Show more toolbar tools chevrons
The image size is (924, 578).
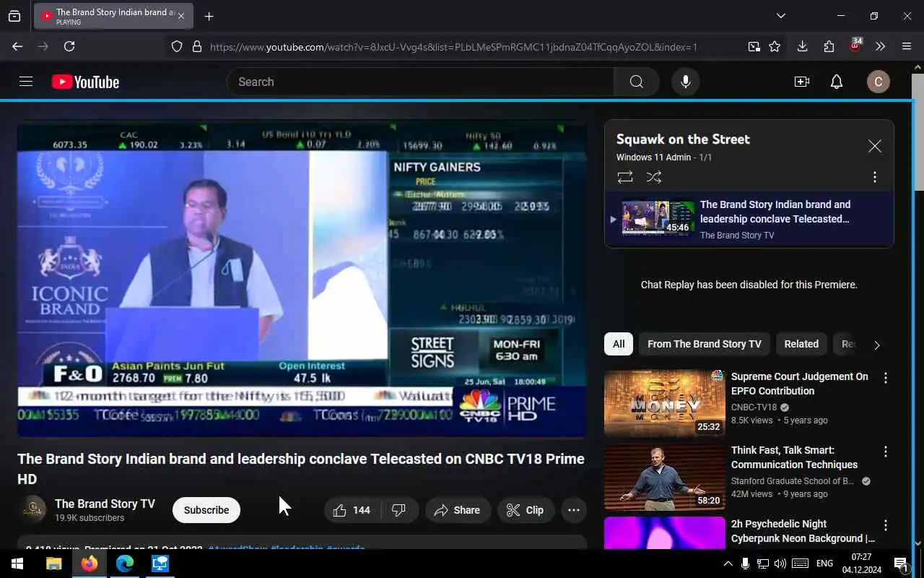[x=880, y=46]
